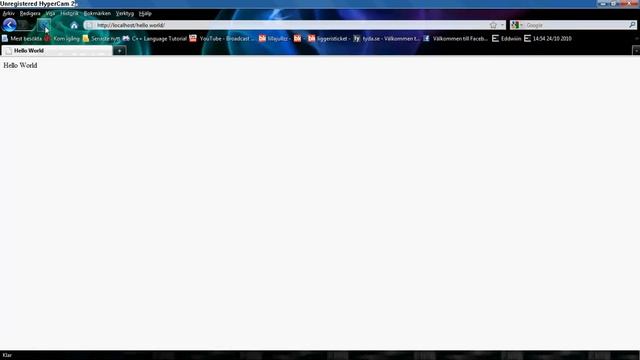Open the C++ Language Tutorial bookmark
This screenshot has width=640, height=360.
(155, 39)
